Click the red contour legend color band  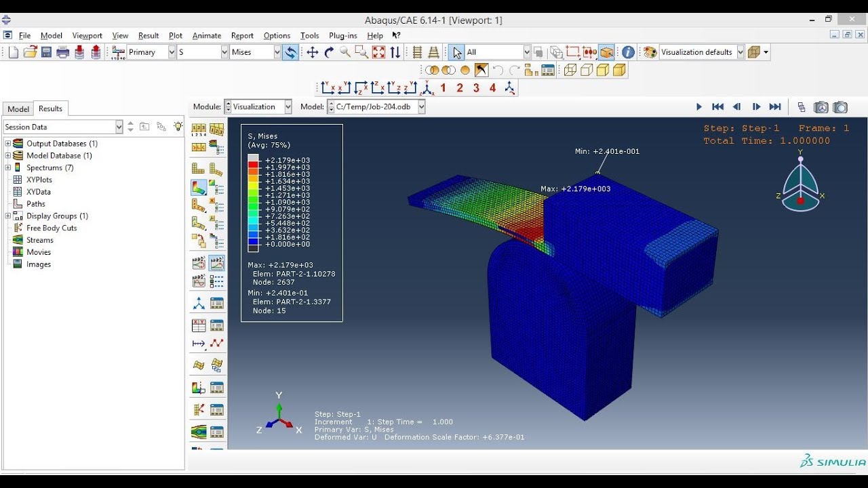click(253, 164)
